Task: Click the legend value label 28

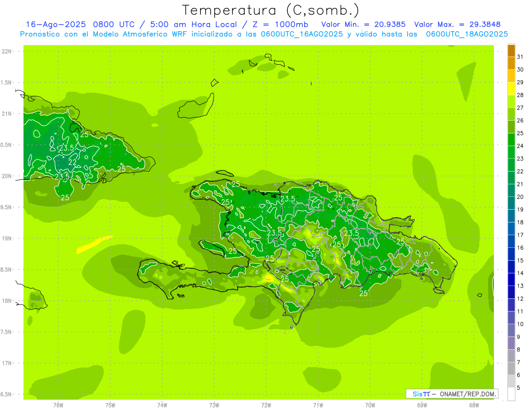Action: (x=520, y=95)
